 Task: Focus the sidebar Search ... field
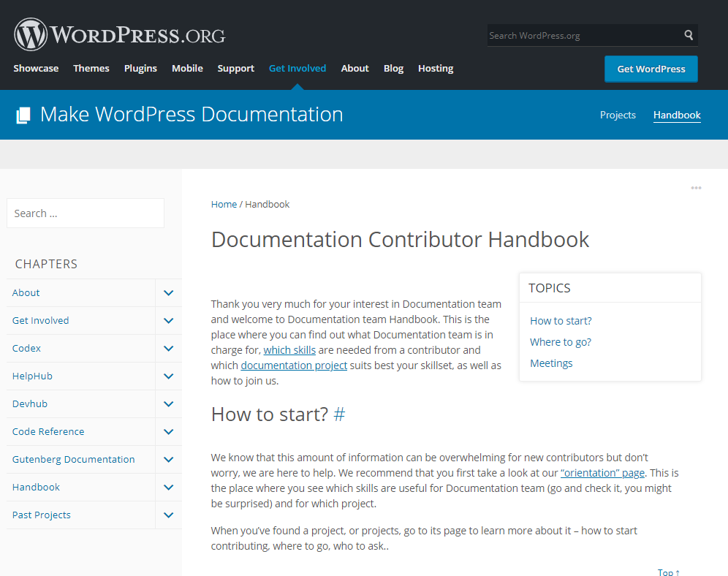click(x=86, y=213)
